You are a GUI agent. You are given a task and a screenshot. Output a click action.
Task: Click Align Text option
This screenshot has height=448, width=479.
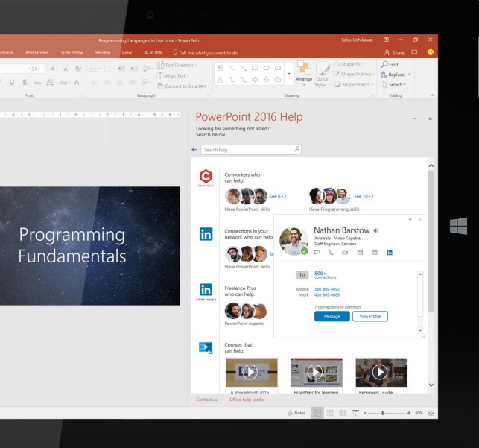173,75
